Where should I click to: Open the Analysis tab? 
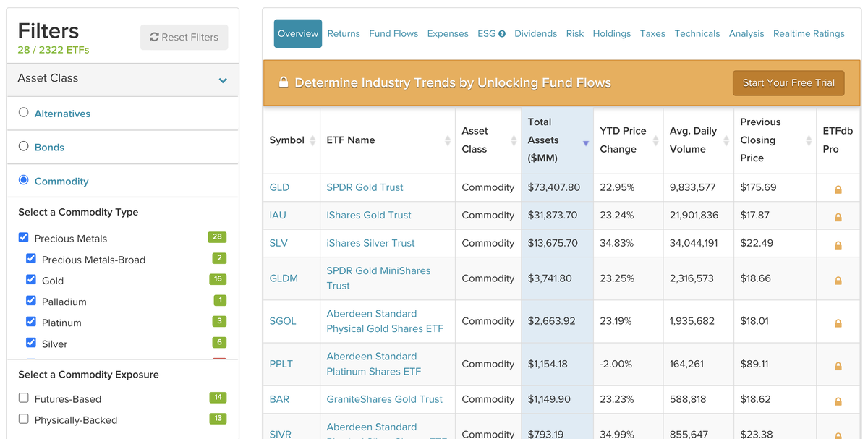pos(746,33)
